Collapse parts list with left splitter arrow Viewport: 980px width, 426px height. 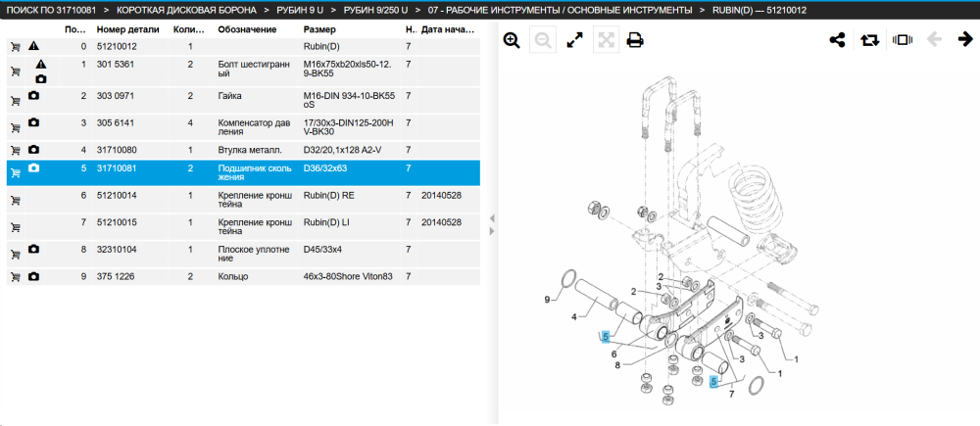pyautogui.click(x=491, y=218)
